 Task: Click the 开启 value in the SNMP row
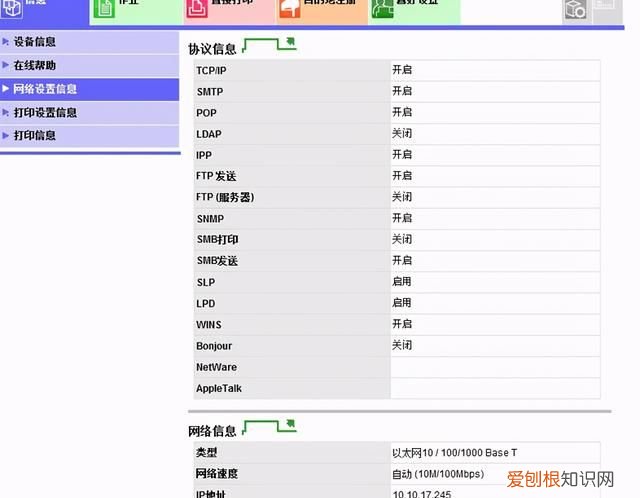tap(402, 218)
